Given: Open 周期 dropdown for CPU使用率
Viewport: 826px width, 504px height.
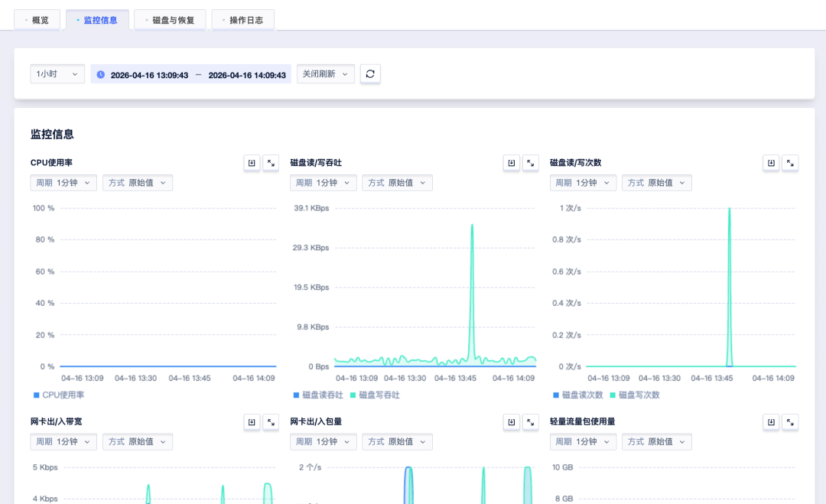Looking at the screenshot, I should [63, 183].
